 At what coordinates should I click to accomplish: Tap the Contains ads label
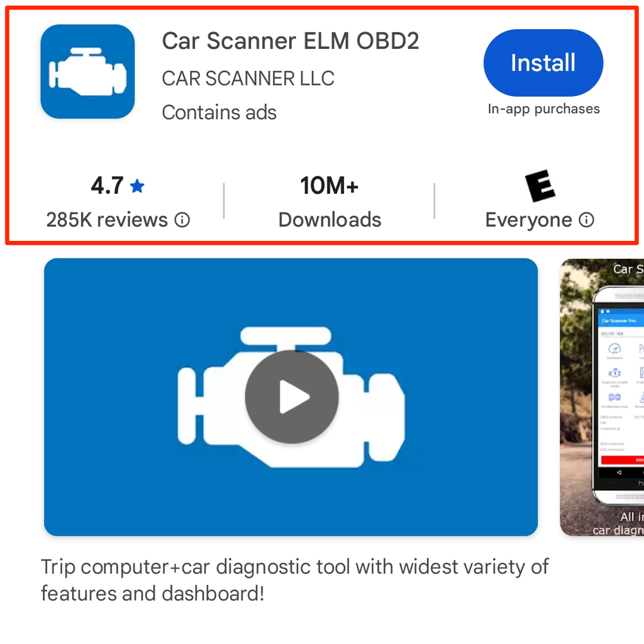(x=220, y=113)
